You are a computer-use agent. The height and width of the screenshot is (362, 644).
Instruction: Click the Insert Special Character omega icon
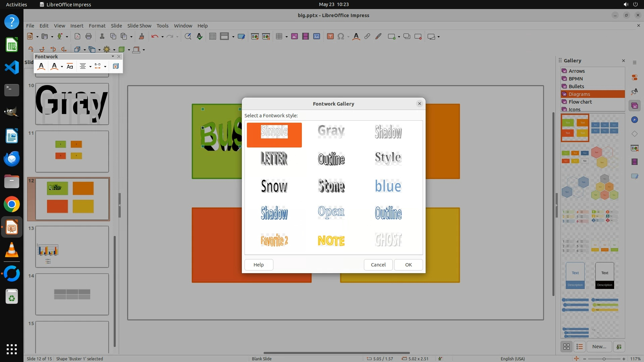pos(341,37)
